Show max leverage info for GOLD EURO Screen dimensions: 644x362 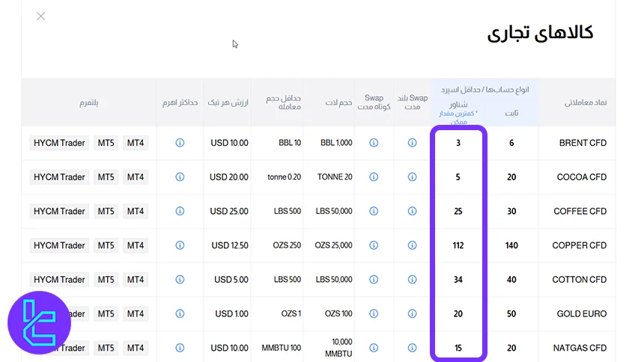click(x=180, y=313)
